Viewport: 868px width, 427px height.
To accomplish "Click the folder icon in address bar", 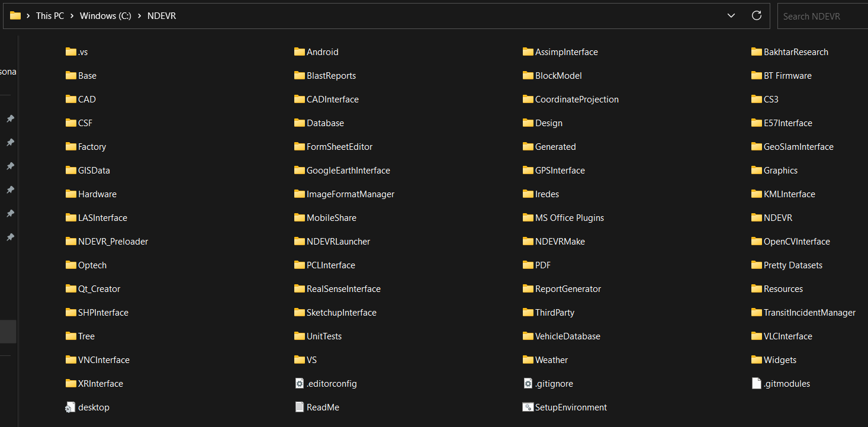I will pos(15,16).
